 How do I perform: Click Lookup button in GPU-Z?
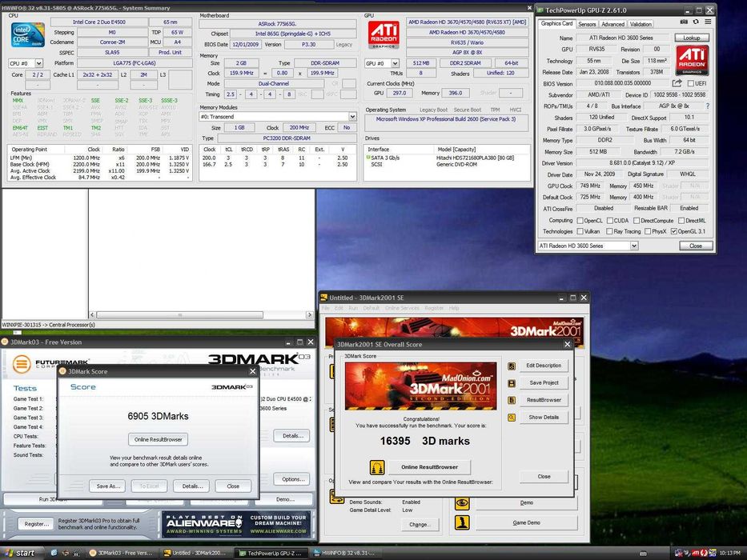pos(692,38)
